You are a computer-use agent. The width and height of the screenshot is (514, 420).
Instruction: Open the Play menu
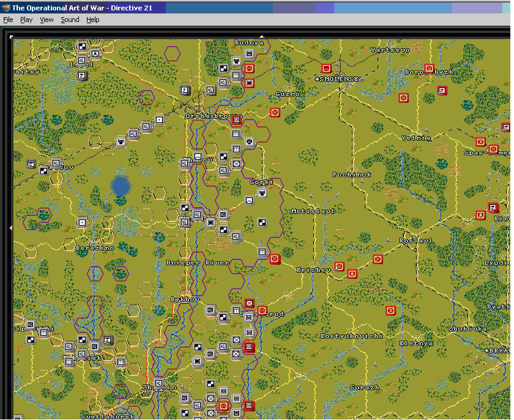(x=26, y=20)
